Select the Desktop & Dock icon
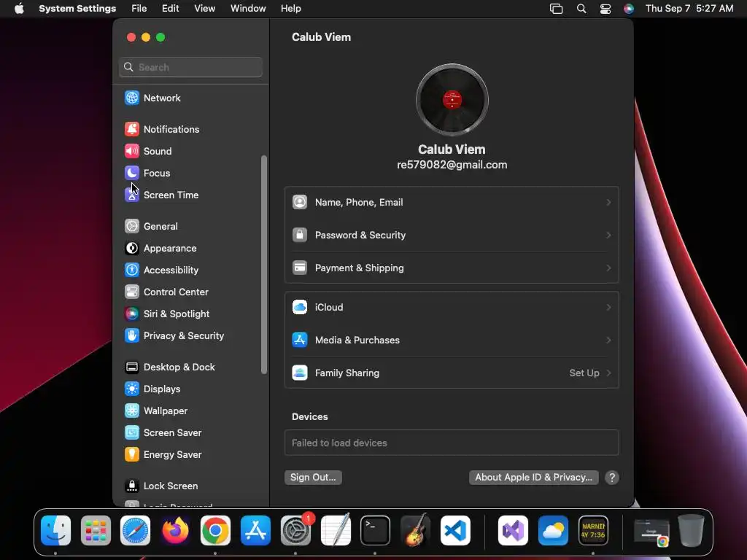747x560 pixels. click(x=132, y=367)
